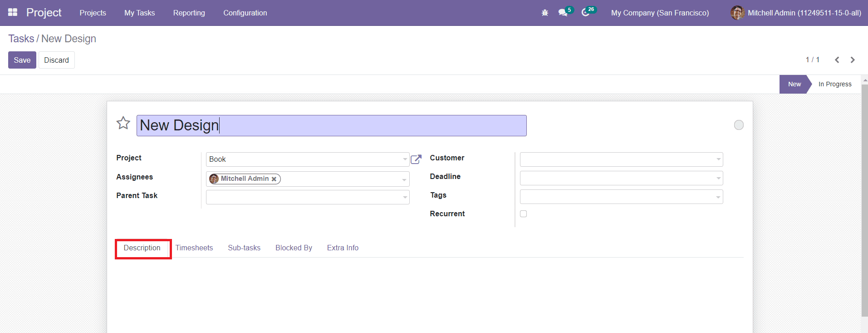Expand the Project dropdown
This screenshot has height=333, width=868.
click(x=405, y=159)
